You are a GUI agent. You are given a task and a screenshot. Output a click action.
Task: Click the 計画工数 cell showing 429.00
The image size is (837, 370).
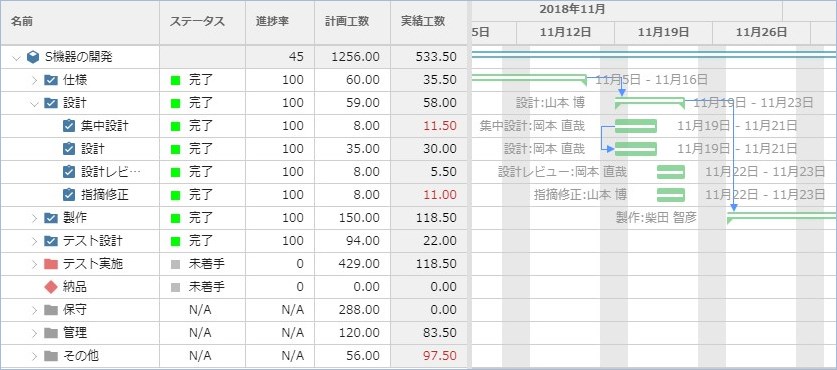tap(352, 264)
